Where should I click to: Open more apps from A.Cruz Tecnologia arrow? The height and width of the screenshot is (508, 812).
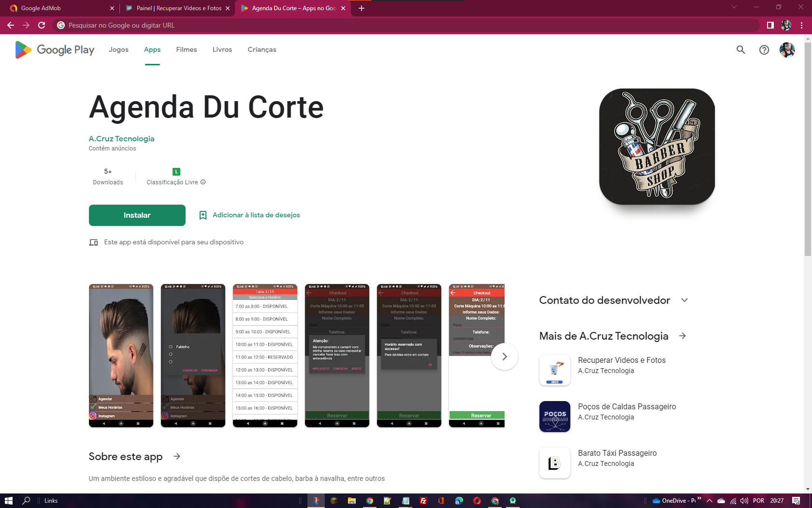point(682,336)
